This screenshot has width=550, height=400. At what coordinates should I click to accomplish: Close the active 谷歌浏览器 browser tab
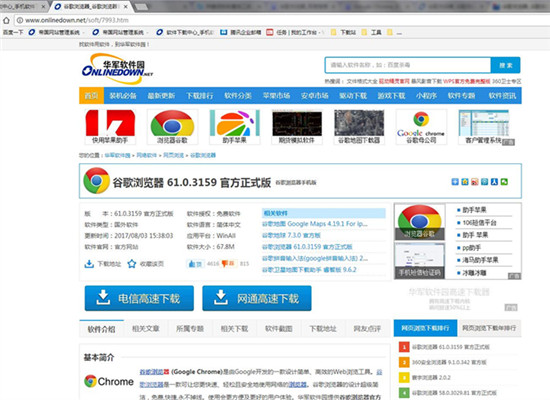click(126, 6)
